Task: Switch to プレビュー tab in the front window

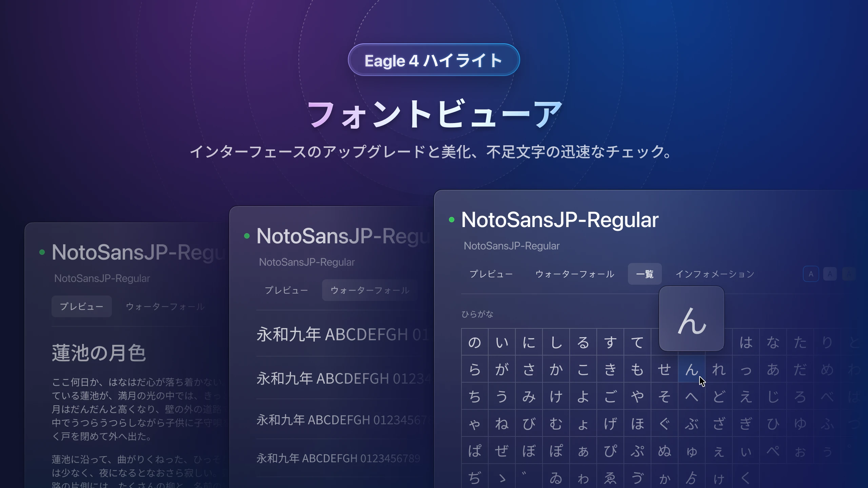Action: (x=491, y=274)
